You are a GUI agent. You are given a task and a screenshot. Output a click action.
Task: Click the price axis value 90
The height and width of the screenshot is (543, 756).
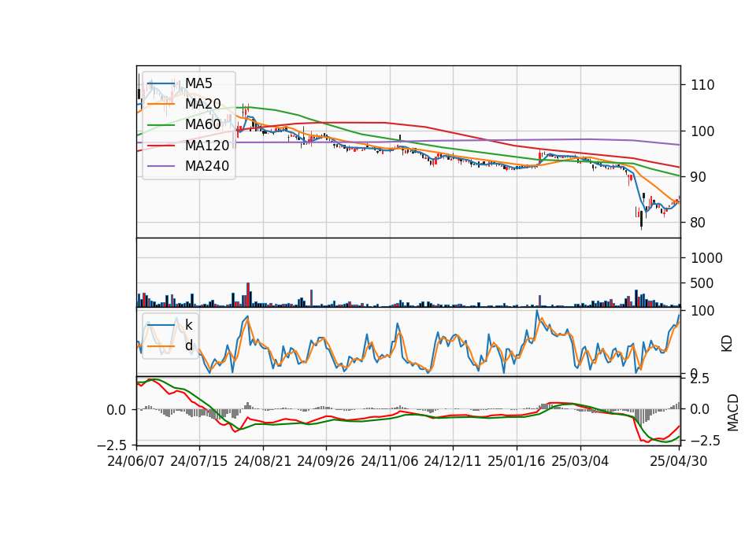tap(699, 177)
